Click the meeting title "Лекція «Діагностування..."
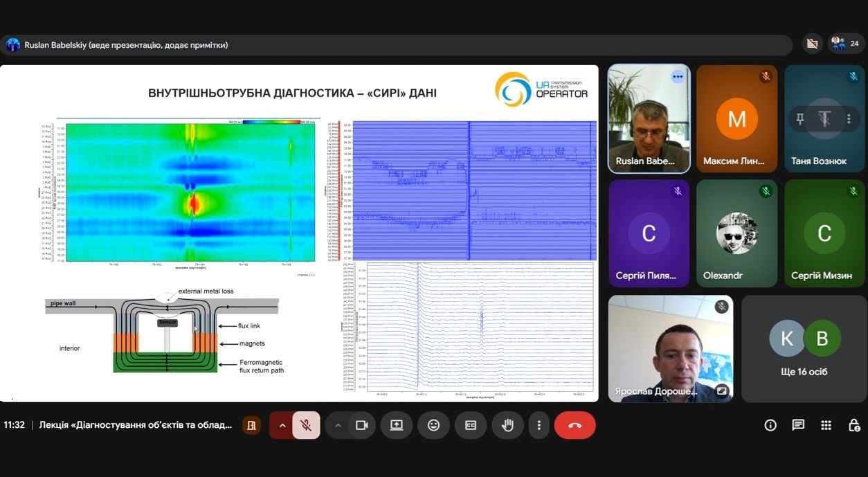868x477 pixels. pos(136,425)
